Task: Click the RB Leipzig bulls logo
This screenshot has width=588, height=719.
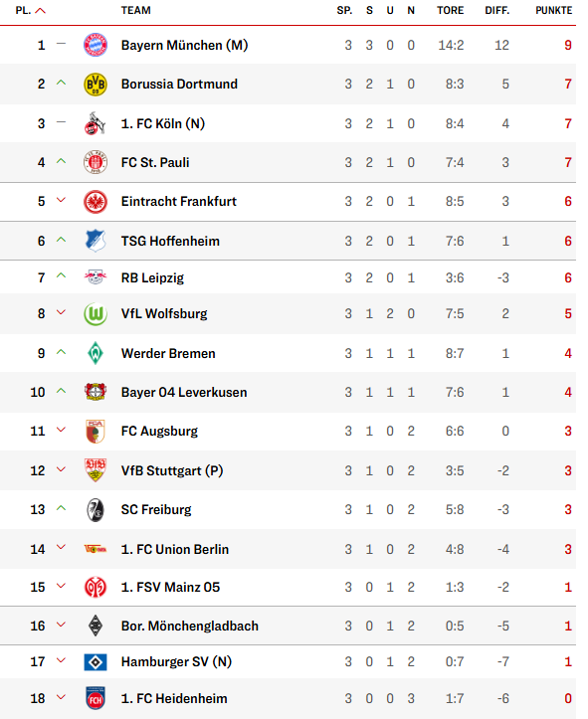Action: pyautogui.click(x=96, y=277)
